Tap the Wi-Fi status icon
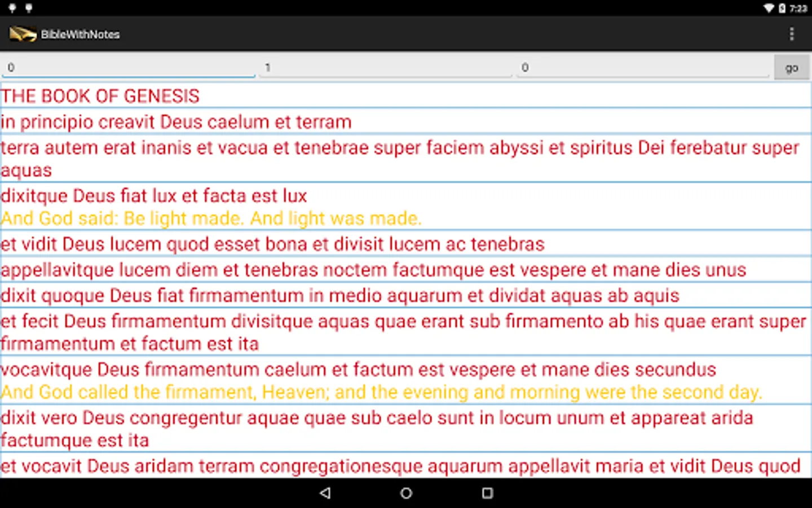 pos(769,8)
